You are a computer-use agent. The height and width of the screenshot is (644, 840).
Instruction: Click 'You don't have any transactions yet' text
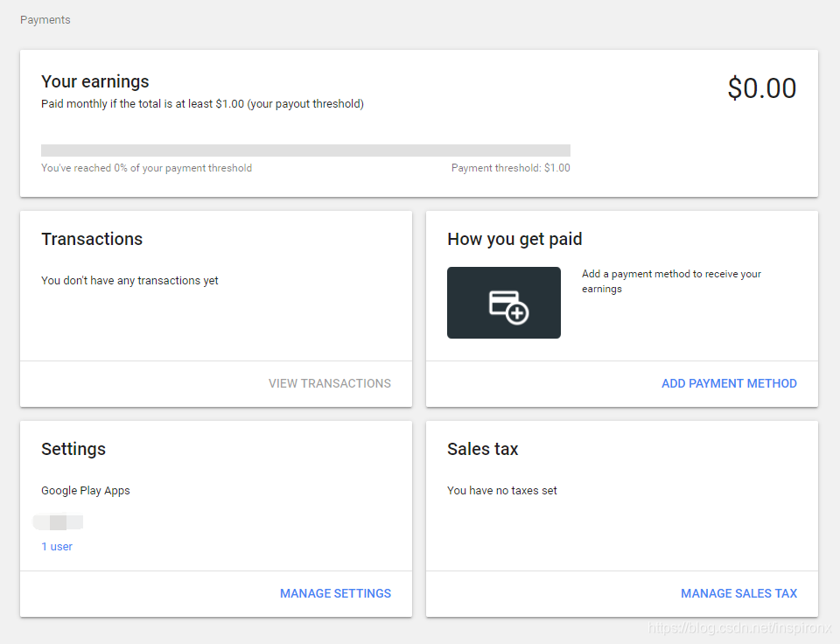click(129, 281)
